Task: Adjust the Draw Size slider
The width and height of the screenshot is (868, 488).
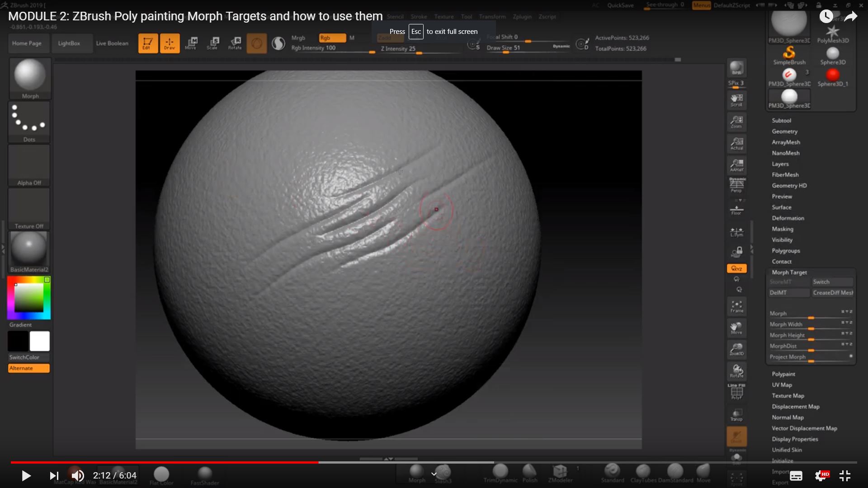Action: click(528, 48)
